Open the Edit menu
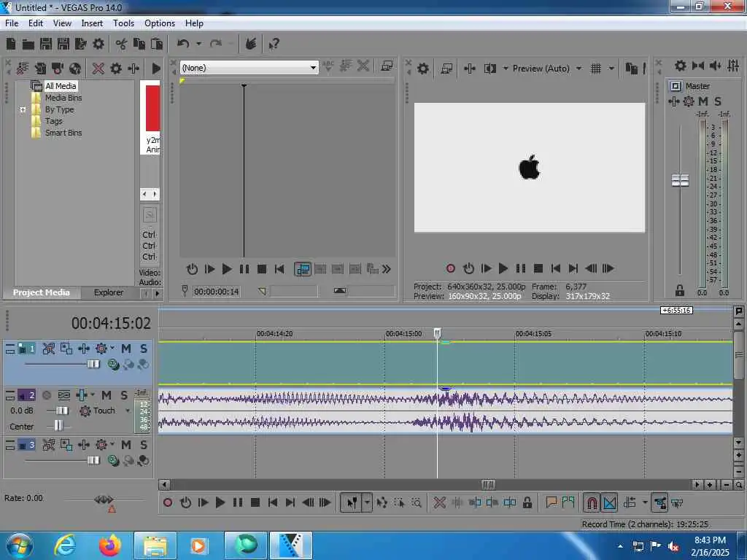Viewport: 747px width, 560px height. click(x=35, y=23)
